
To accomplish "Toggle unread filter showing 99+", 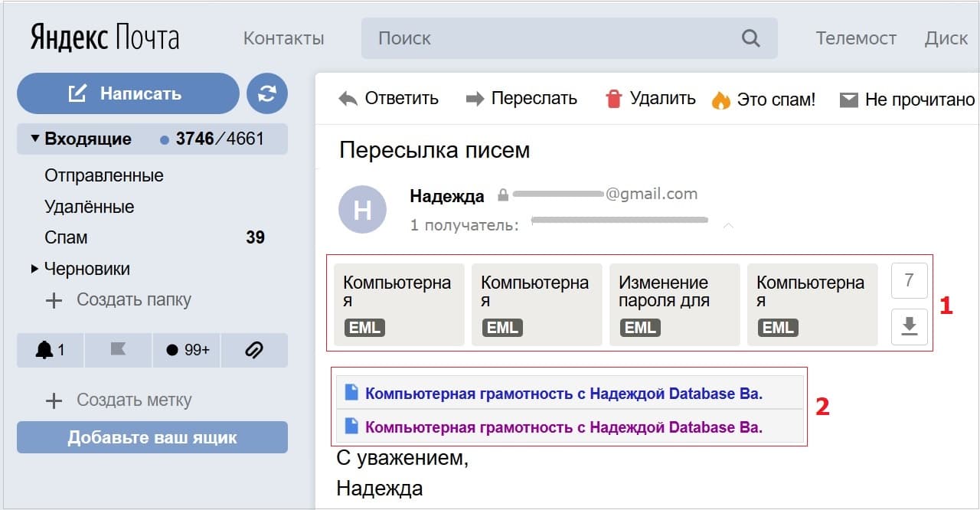I will click(187, 350).
